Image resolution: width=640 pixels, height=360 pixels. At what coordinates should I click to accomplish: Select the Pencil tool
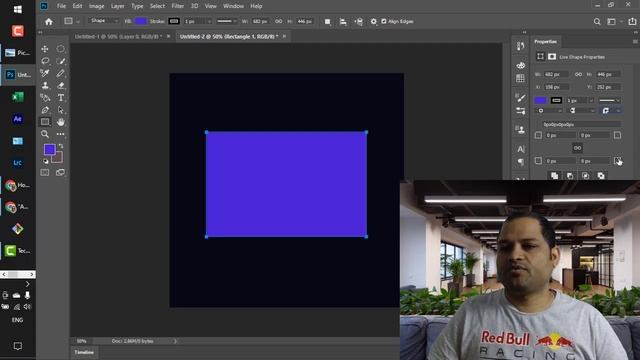pyautogui.click(x=60, y=73)
